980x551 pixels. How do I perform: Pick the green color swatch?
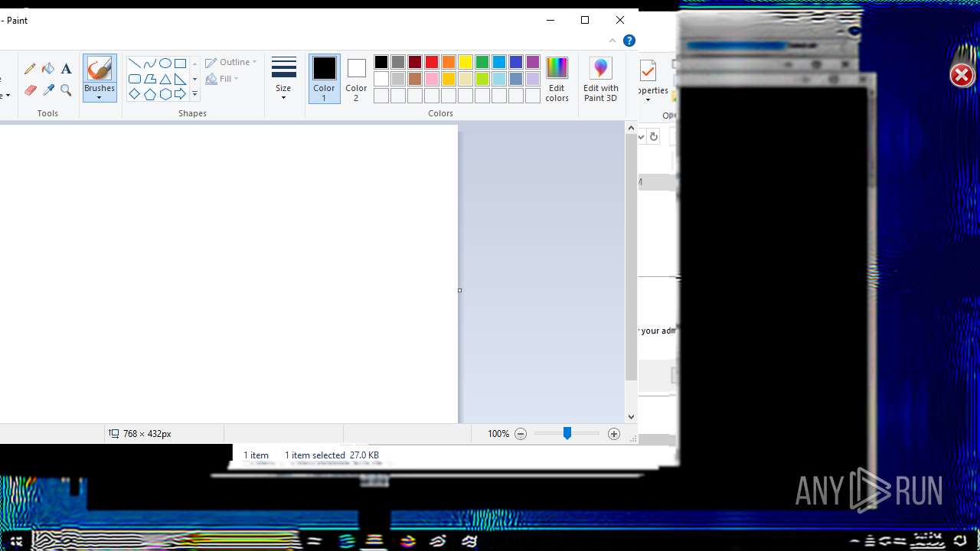coord(482,62)
